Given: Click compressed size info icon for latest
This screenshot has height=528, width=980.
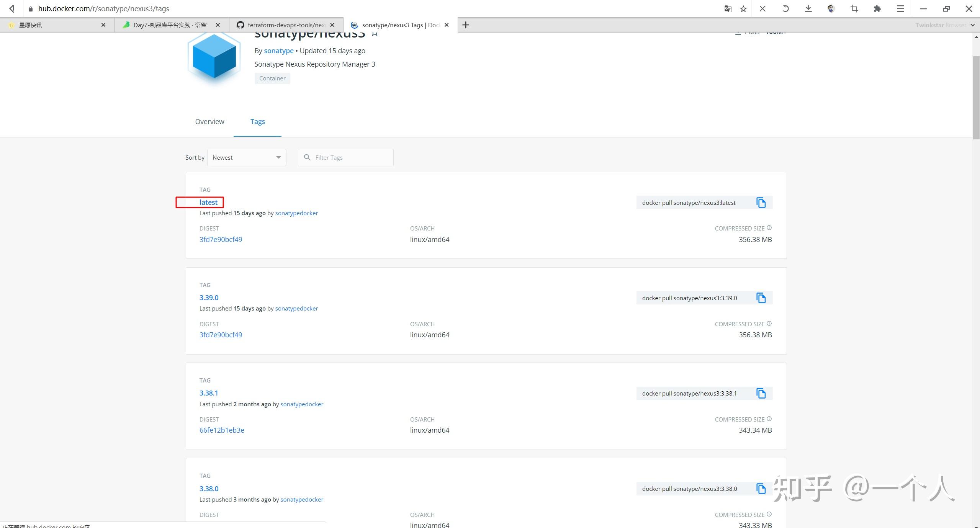Looking at the screenshot, I should 769,228.
